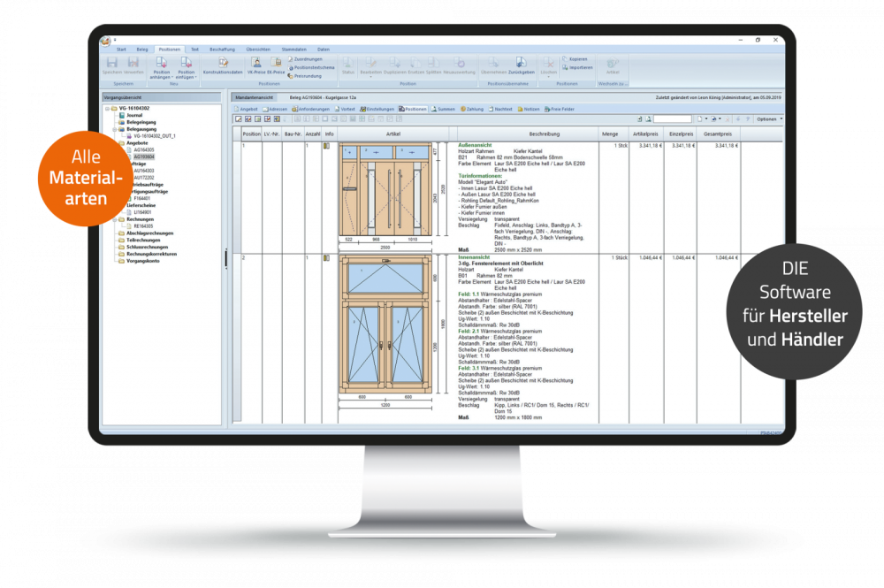Select Journal in the process tree
This screenshot has height=588, width=884.
(x=134, y=115)
